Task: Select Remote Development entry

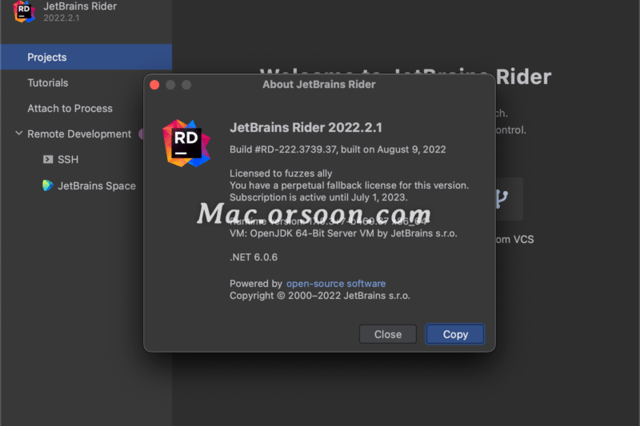Action: 79,134
